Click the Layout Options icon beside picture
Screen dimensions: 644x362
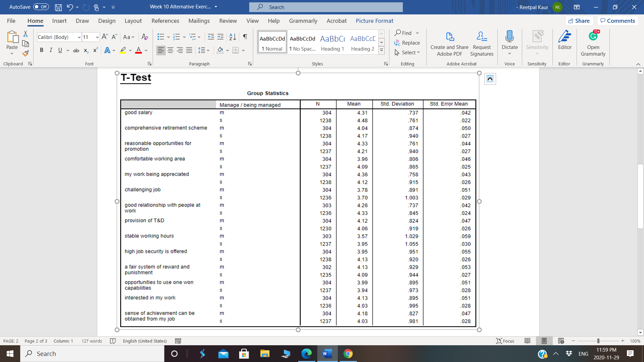490,79
